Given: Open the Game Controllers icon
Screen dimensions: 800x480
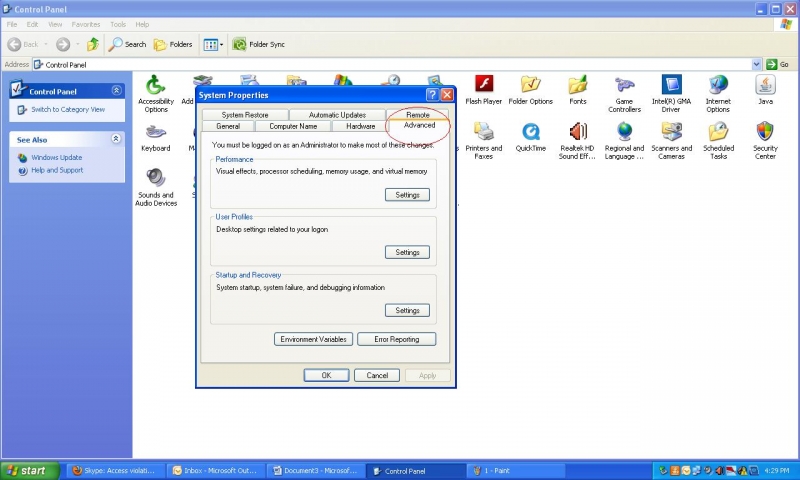Looking at the screenshot, I should [x=624, y=86].
